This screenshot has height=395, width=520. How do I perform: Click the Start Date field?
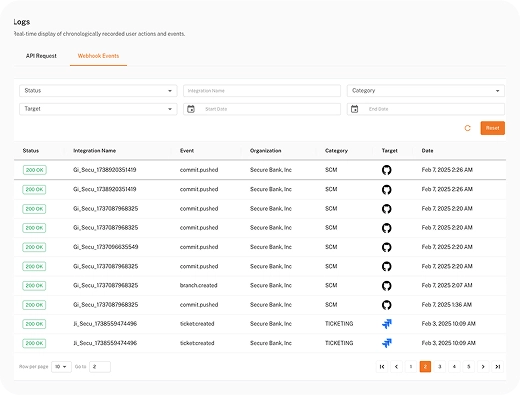coord(262,109)
